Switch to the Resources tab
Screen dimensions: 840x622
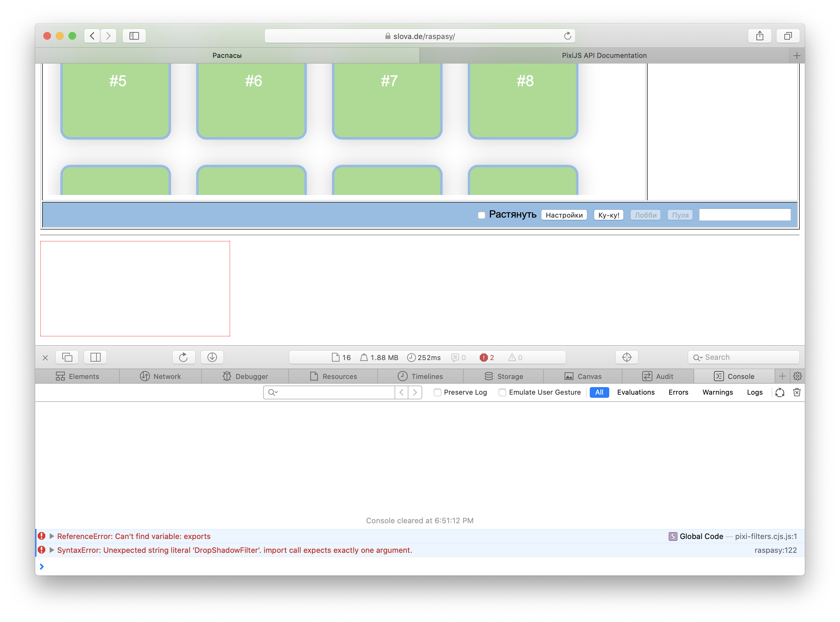(x=333, y=376)
